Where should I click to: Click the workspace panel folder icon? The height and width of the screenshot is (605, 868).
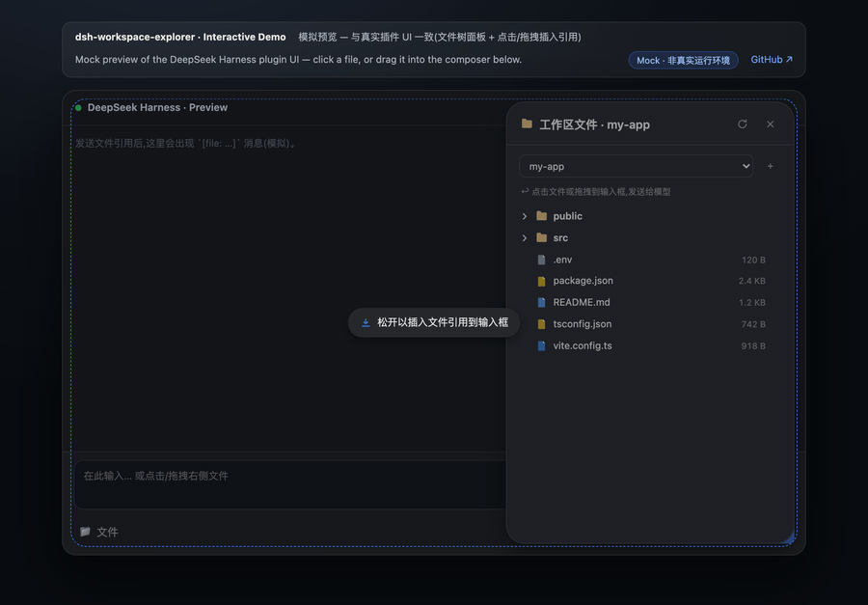[527, 124]
